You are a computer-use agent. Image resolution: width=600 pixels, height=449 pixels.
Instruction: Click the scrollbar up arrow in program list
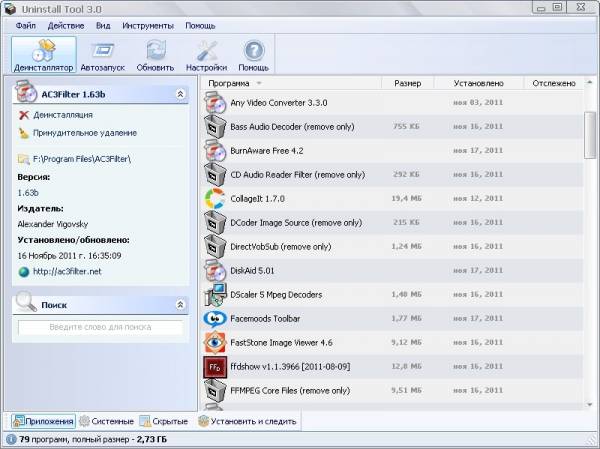tap(590, 82)
